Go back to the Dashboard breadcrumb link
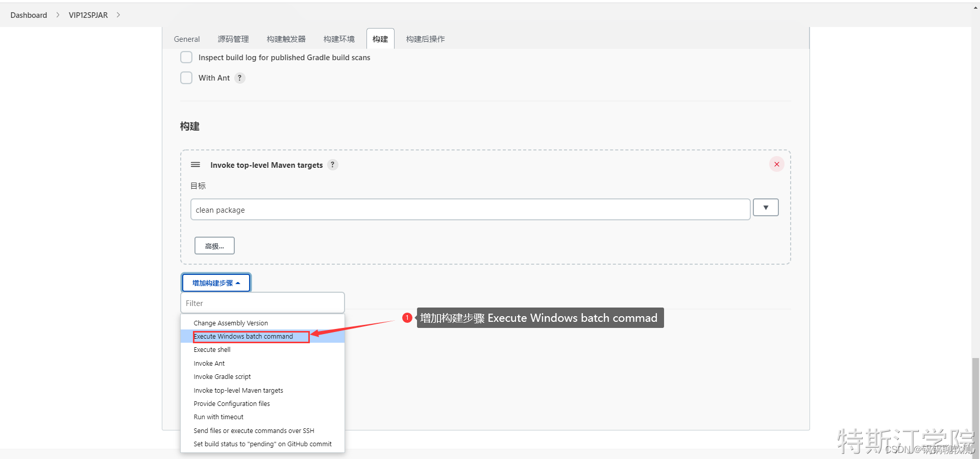Image resolution: width=980 pixels, height=459 pixels. pos(28,15)
